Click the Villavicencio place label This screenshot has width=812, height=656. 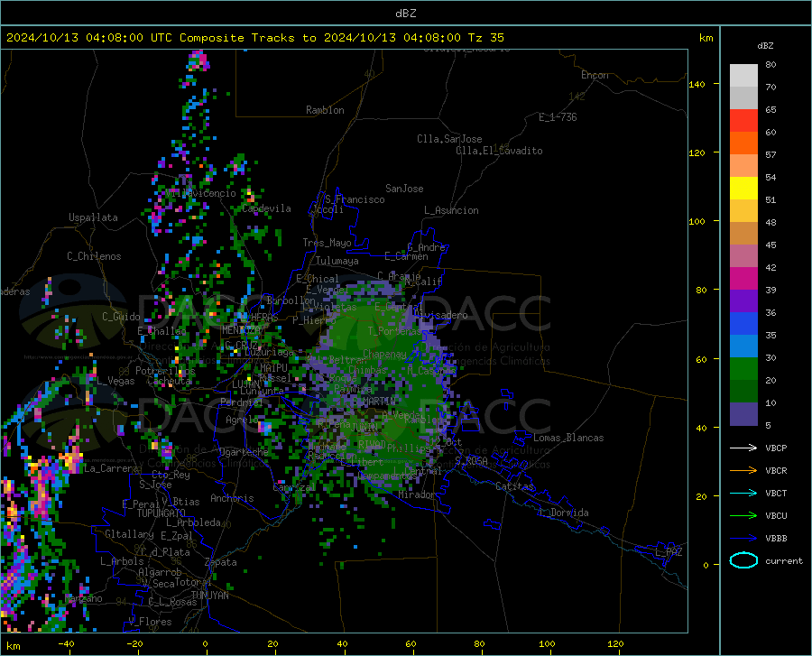click(x=200, y=193)
